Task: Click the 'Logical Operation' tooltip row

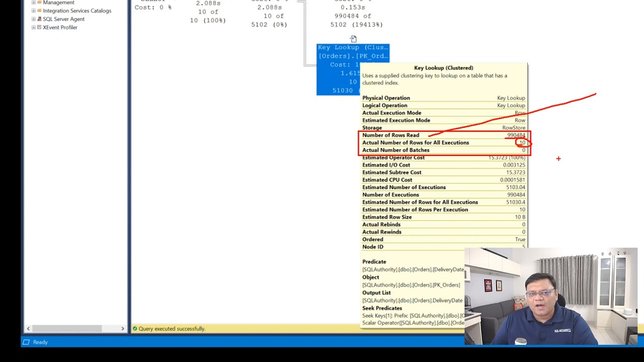Action: 444,106
